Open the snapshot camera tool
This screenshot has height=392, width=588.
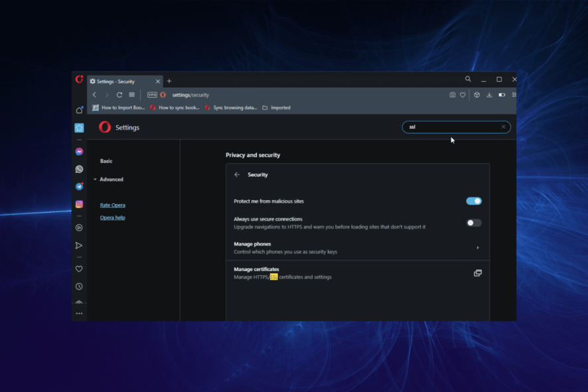pos(452,95)
